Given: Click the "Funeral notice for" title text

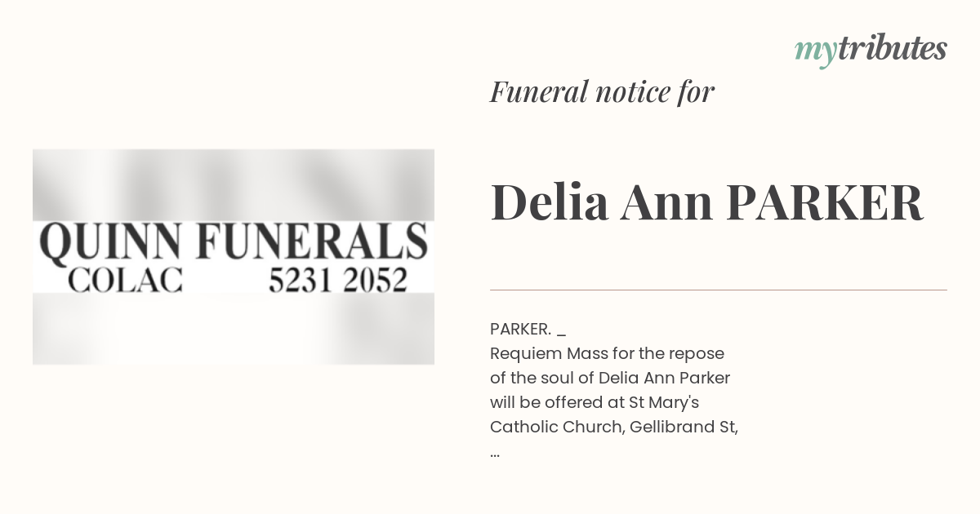Looking at the screenshot, I should [602, 91].
